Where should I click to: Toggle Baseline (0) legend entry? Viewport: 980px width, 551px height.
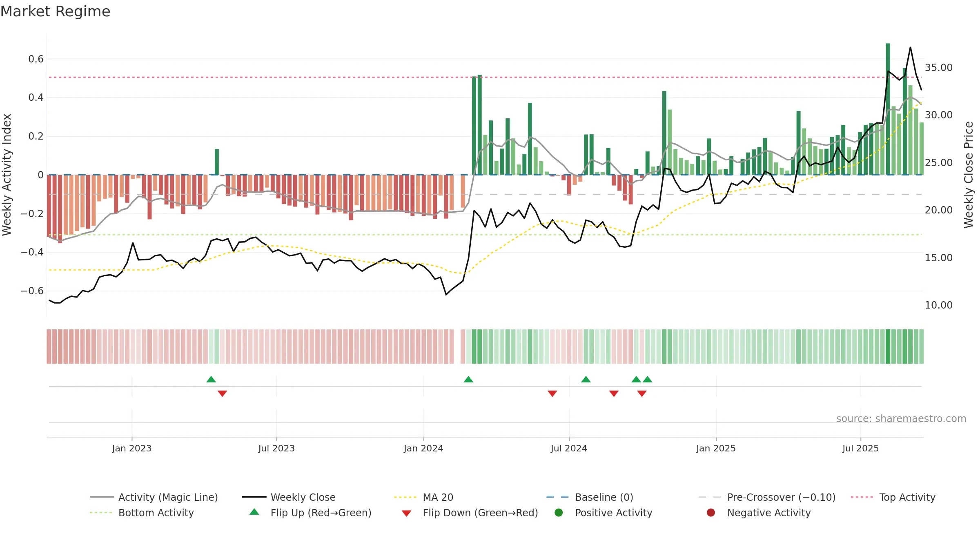click(590, 497)
